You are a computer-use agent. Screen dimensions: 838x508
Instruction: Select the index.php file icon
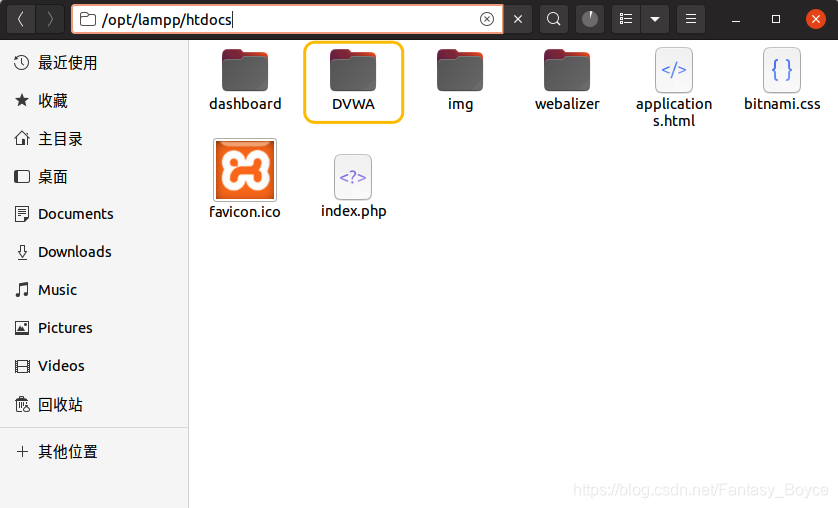(353, 177)
